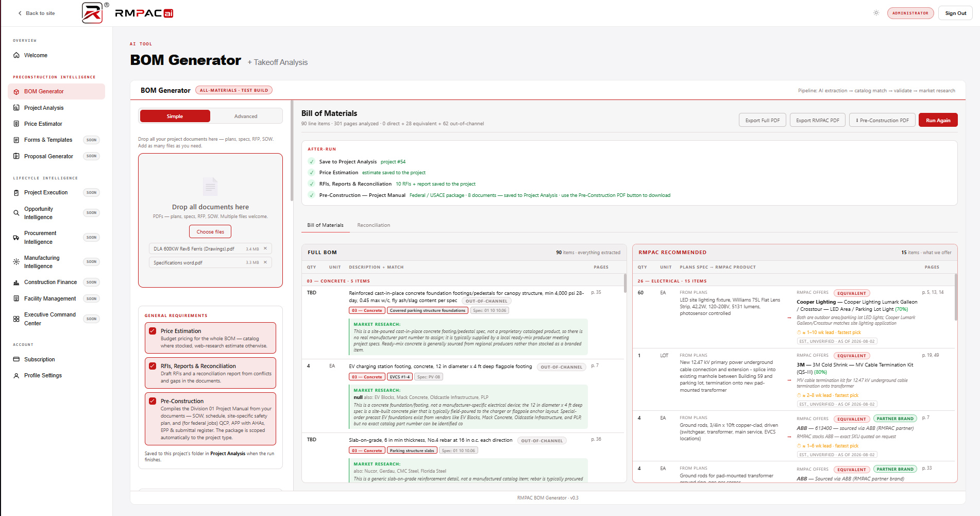Image resolution: width=980 pixels, height=516 pixels.
Task: Click the checkmark beside Price Estimation after-run
Action: [x=312, y=173]
